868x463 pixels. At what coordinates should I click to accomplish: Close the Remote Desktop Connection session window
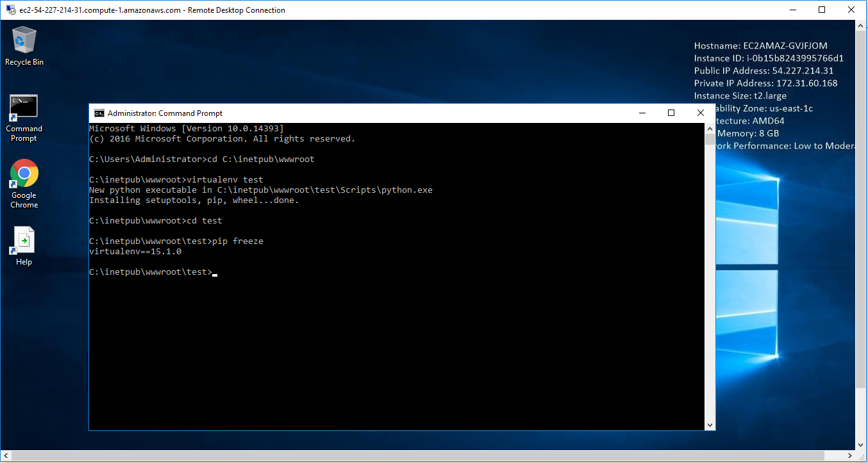coord(852,10)
